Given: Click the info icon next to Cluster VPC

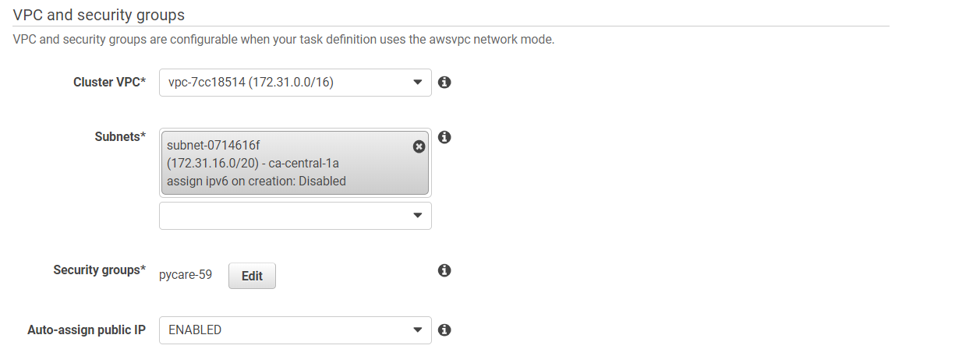Looking at the screenshot, I should coord(444,82).
